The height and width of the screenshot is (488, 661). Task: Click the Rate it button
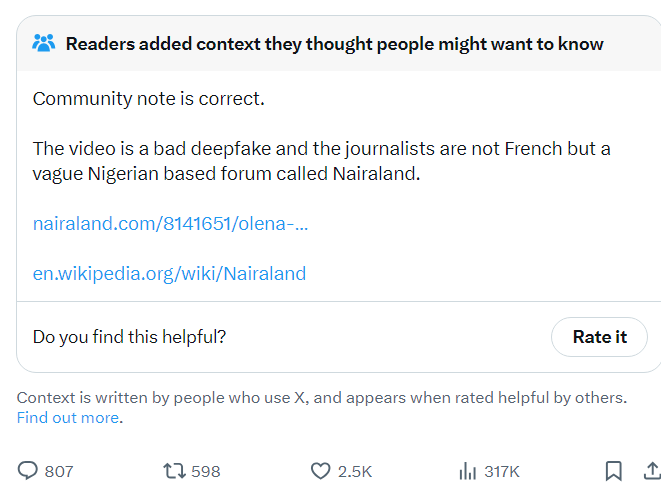[599, 337]
